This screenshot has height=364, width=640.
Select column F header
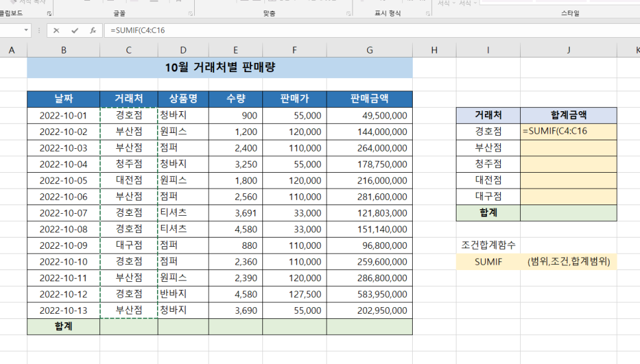tap(294, 50)
